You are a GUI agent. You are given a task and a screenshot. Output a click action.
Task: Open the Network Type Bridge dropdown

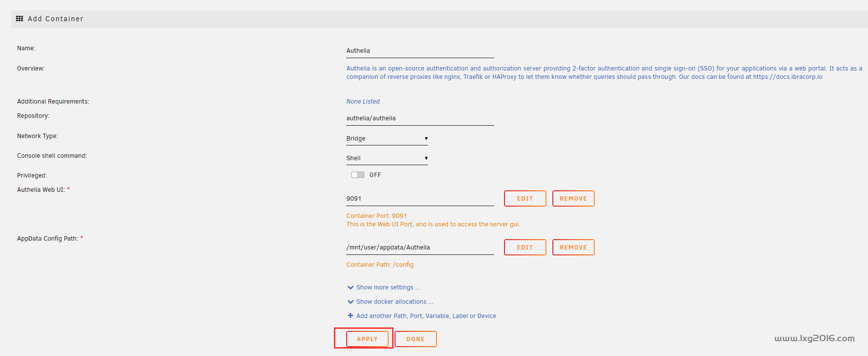[387, 139]
